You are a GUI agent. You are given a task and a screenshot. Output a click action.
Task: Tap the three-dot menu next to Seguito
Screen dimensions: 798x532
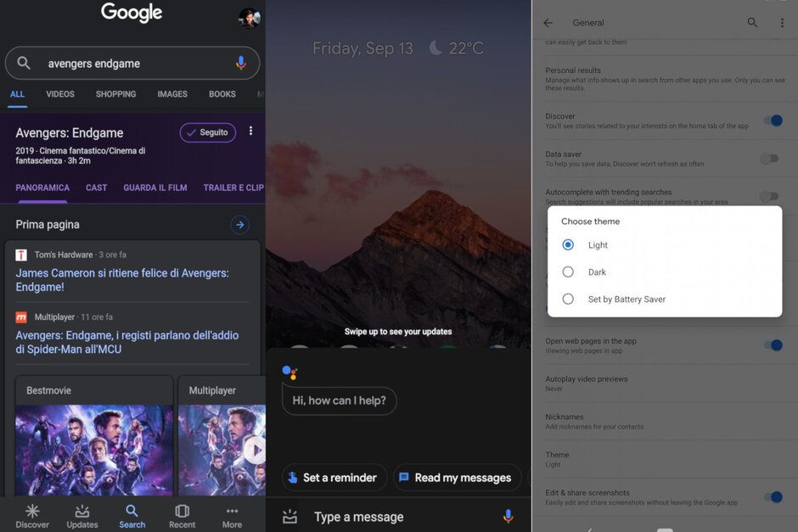pos(250,132)
